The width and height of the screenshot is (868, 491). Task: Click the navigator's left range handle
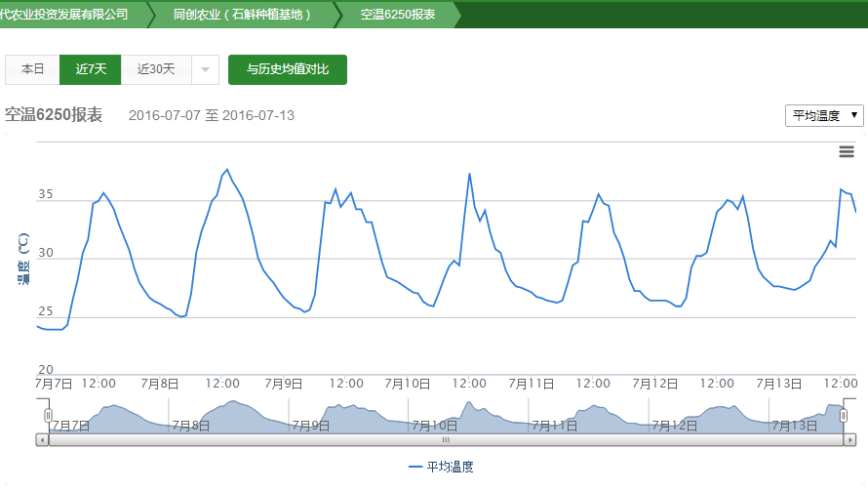47,416
